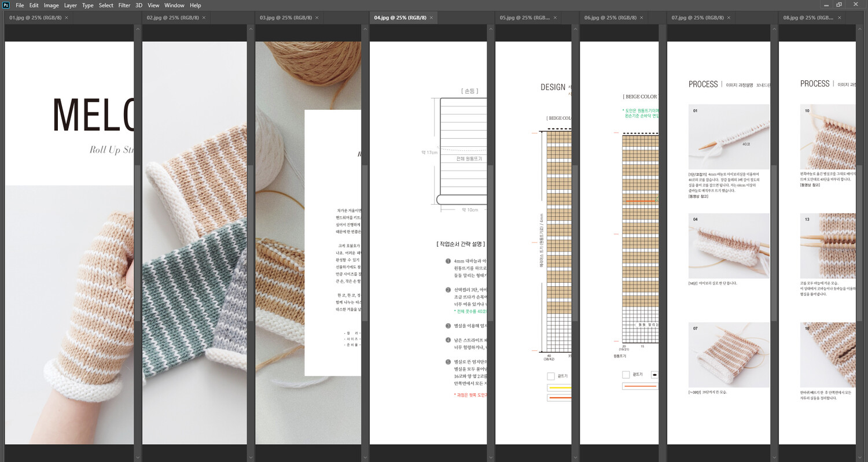This screenshot has width=868, height=462.
Task: Open the 3D menu
Action: (x=139, y=5)
